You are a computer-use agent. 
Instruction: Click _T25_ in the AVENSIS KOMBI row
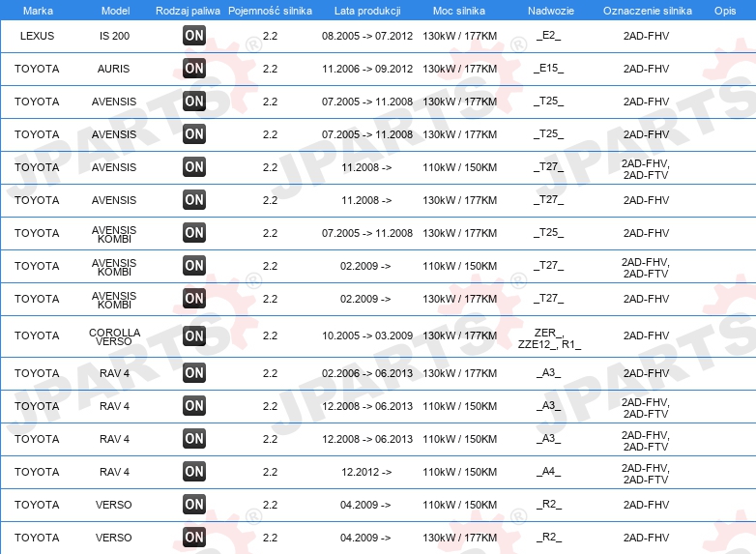[549, 232]
